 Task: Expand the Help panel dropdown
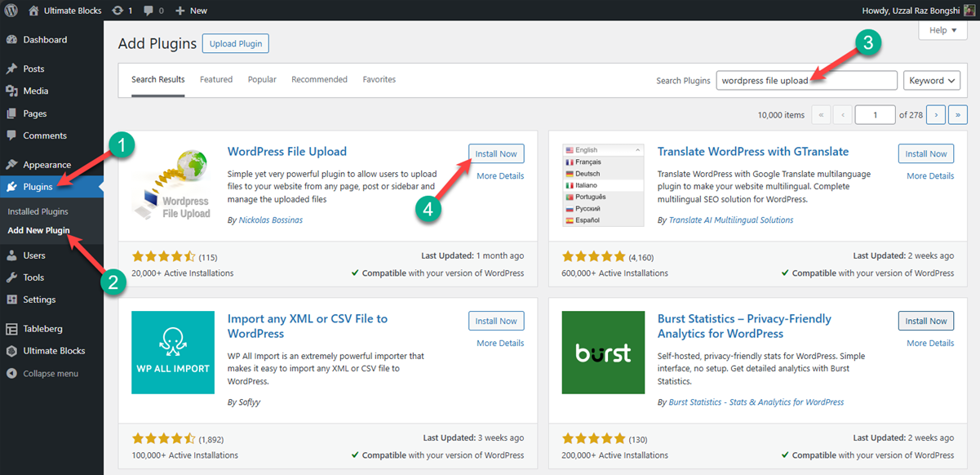point(942,30)
